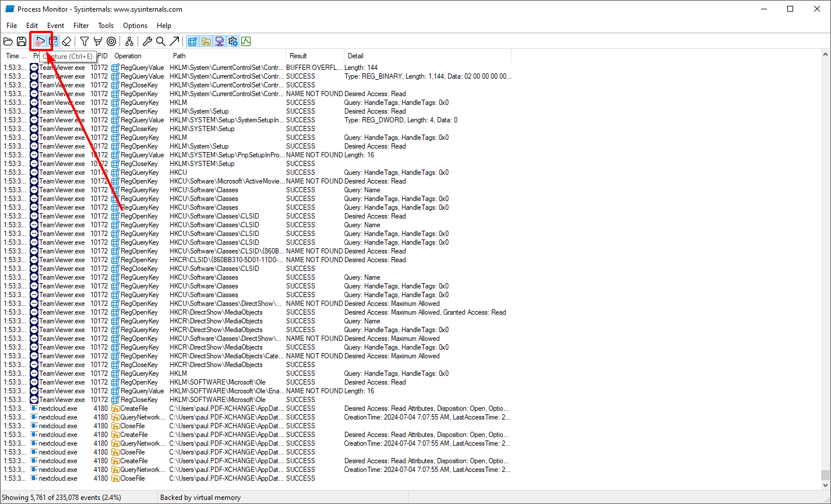This screenshot has width=831, height=504.
Task: Open the Filter menu
Action: pos(80,25)
